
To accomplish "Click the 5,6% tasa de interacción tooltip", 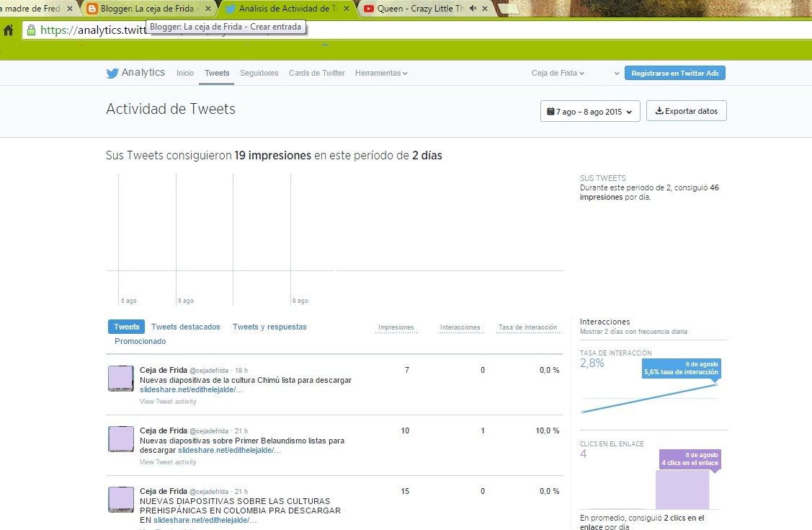I will pyautogui.click(x=682, y=368).
